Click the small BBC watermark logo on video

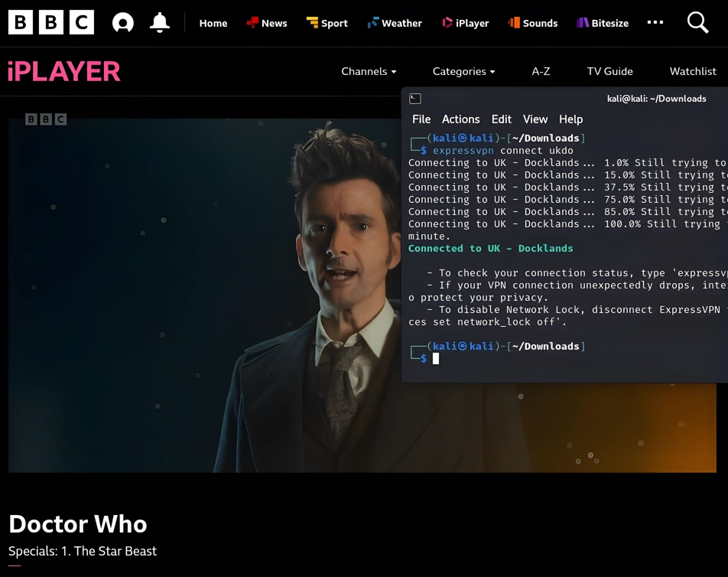click(x=46, y=119)
